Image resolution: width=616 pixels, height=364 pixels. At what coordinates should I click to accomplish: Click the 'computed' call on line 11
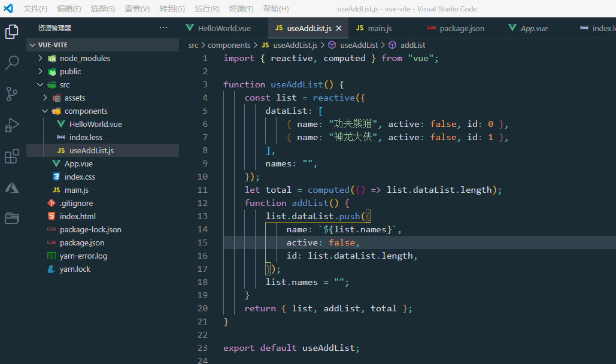pyautogui.click(x=329, y=190)
